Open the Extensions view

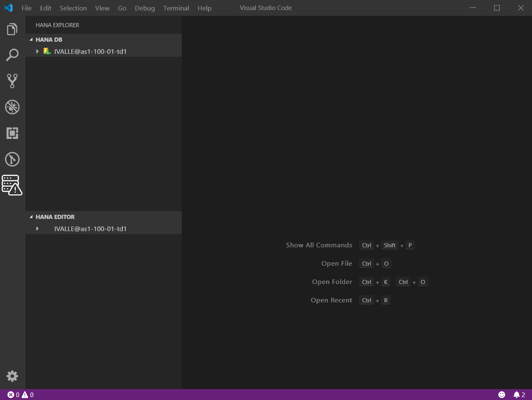(x=13, y=133)
